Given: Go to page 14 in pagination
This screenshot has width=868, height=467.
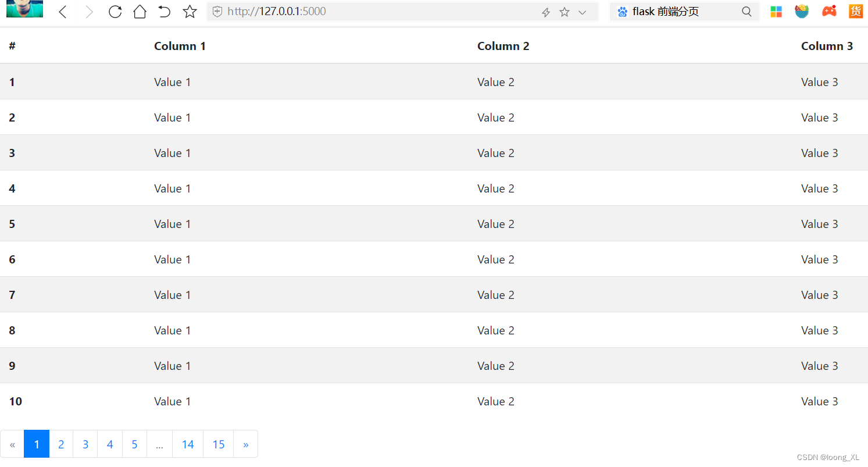Looking at the screenshot, I should 187,444.
